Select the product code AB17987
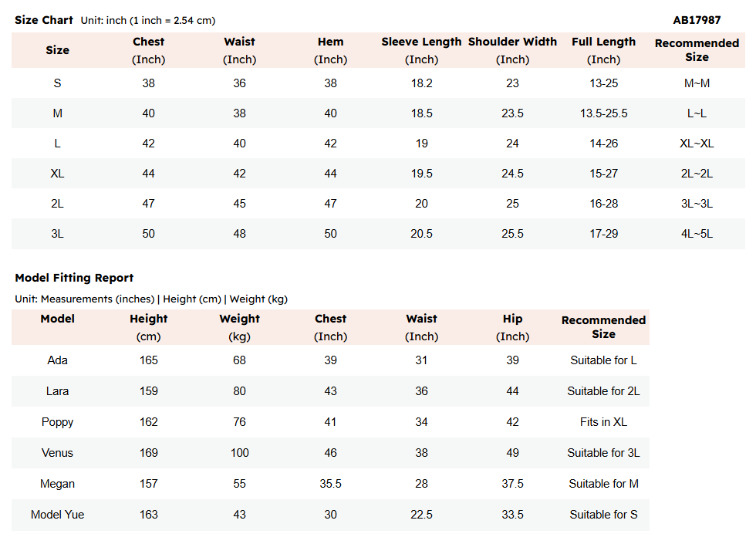The image size is (756, 544). click(697, 20)
